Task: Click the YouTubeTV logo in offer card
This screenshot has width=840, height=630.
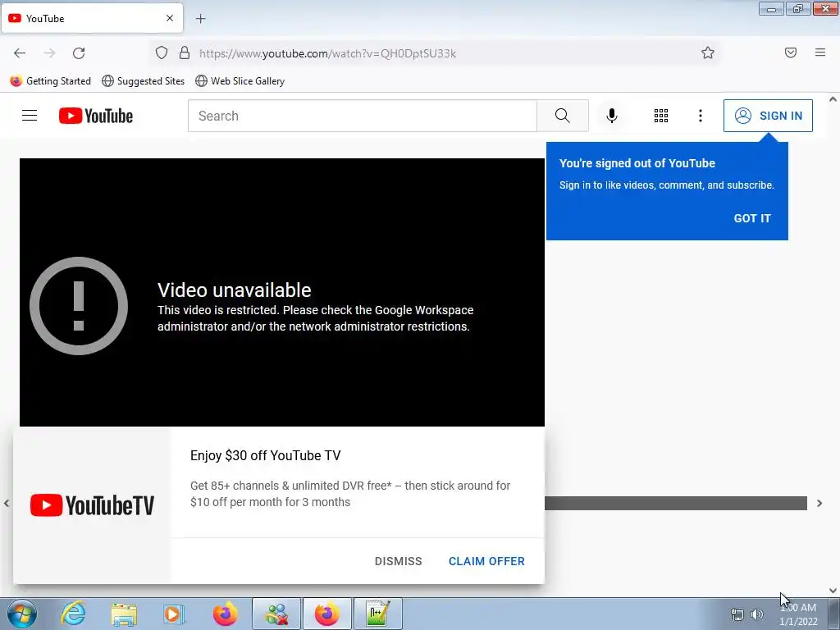Action: tap(92, 505)
